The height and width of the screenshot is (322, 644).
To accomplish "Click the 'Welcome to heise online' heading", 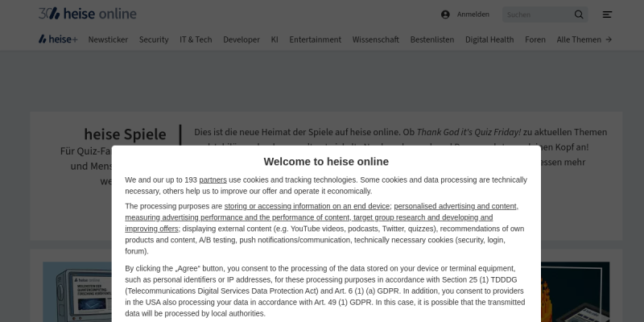I will [x=326, y=162].
